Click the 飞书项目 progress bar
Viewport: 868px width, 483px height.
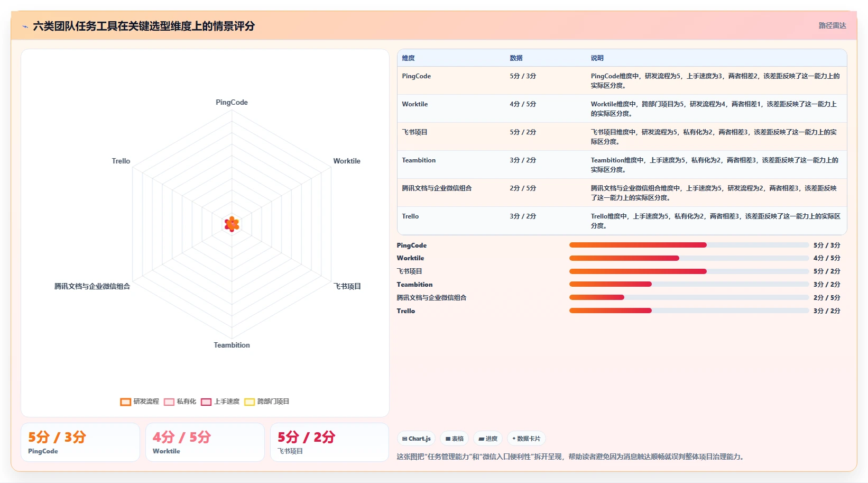[689, 271]
